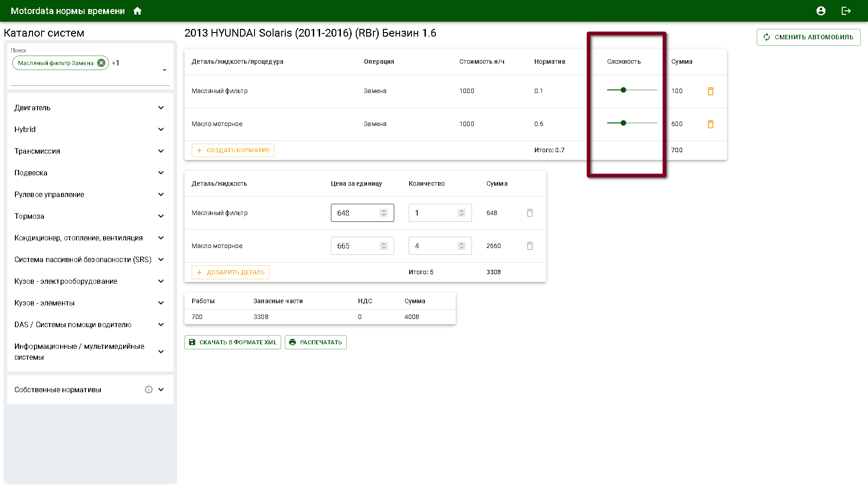Screen dimensions: 868x488
Task: Delete the Масло моторное labor row
Action: (x=711, y=124)
